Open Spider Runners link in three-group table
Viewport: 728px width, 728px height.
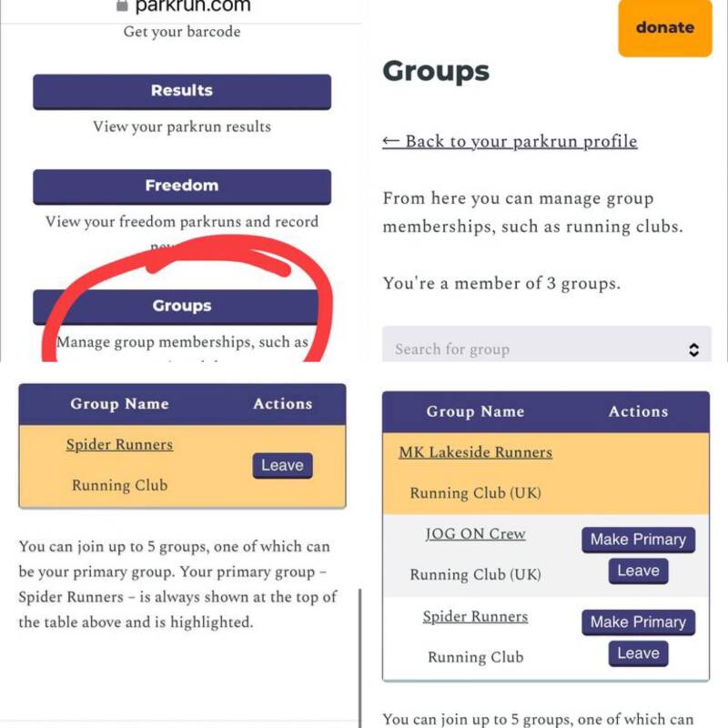click(x=475, y=617)
